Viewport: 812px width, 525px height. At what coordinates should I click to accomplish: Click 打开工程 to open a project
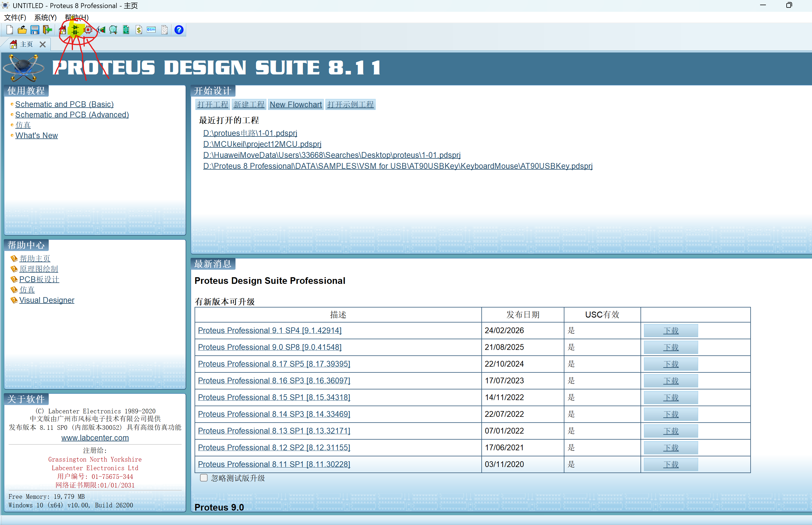coord(213,105)
